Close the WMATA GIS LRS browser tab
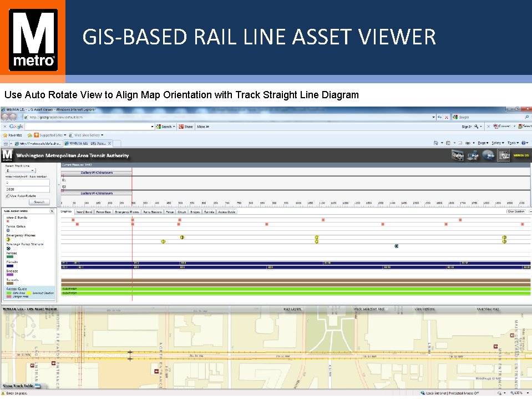This screenshot has height=399, width=532. (x=110, y=144)
